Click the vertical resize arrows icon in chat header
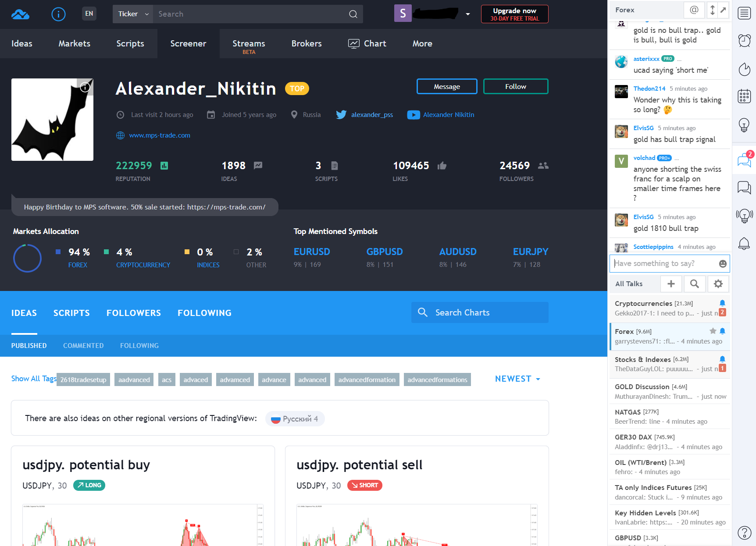 [x=713, y=10]
